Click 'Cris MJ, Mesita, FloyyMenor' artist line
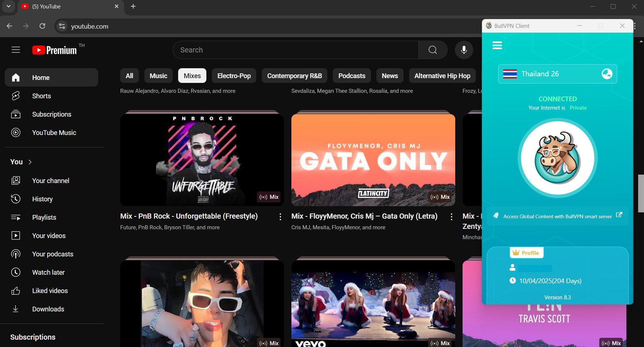This screenshot has height=347, width=644. 338,227
